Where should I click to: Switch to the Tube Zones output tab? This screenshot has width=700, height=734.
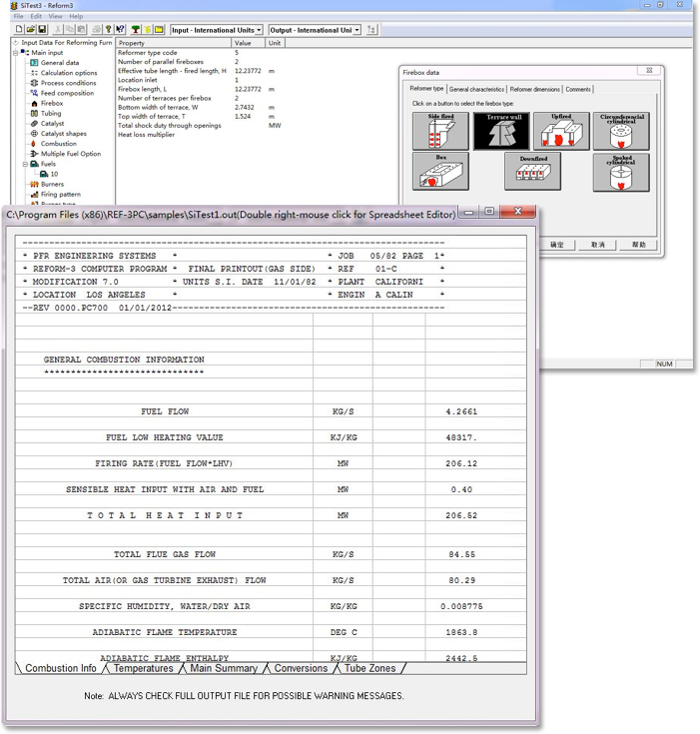369,668
